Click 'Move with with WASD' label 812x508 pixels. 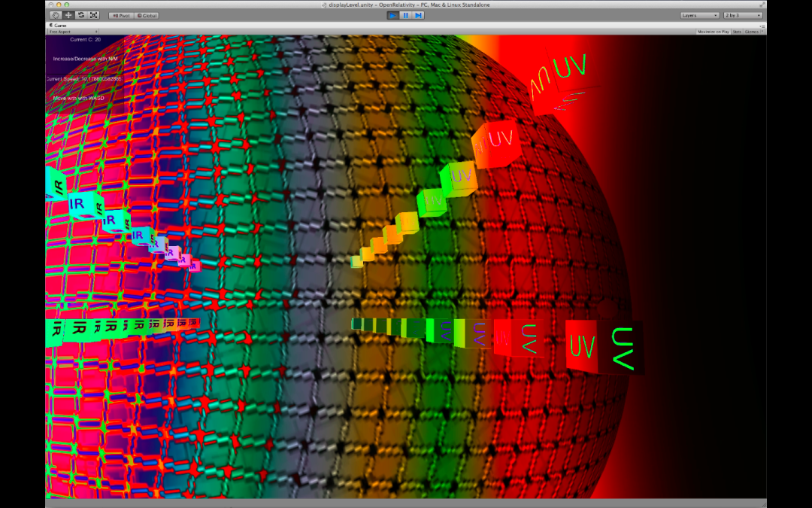(x=78, y=98)
